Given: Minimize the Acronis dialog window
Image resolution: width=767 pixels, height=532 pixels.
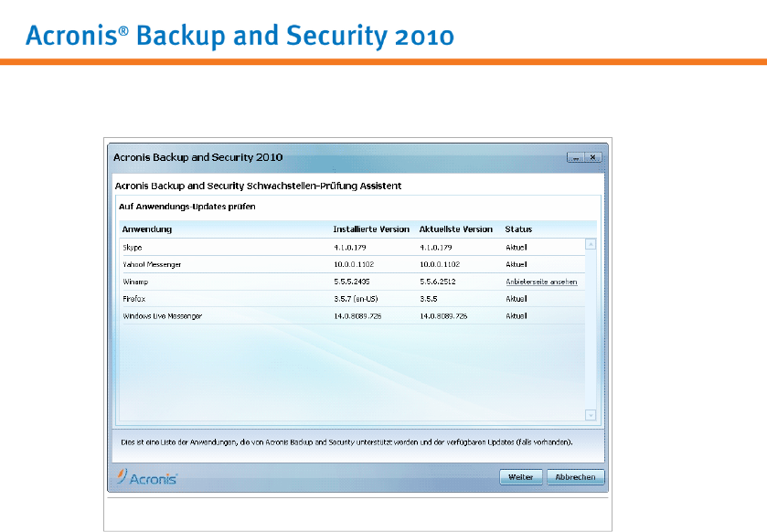Looking at the screenshot, I should pos(576,157).
